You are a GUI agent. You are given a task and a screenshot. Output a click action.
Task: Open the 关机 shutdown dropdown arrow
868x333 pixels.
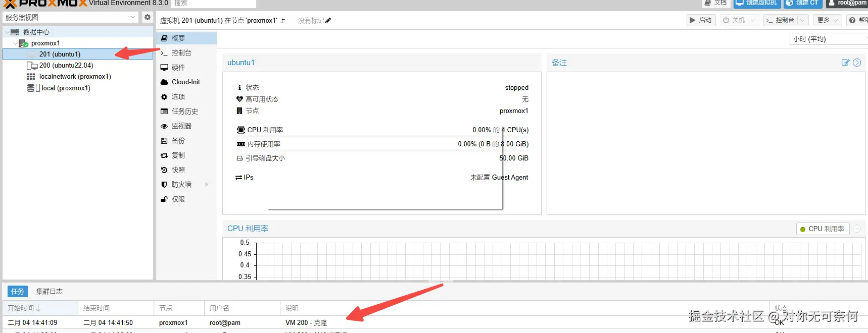click(753, 20)
